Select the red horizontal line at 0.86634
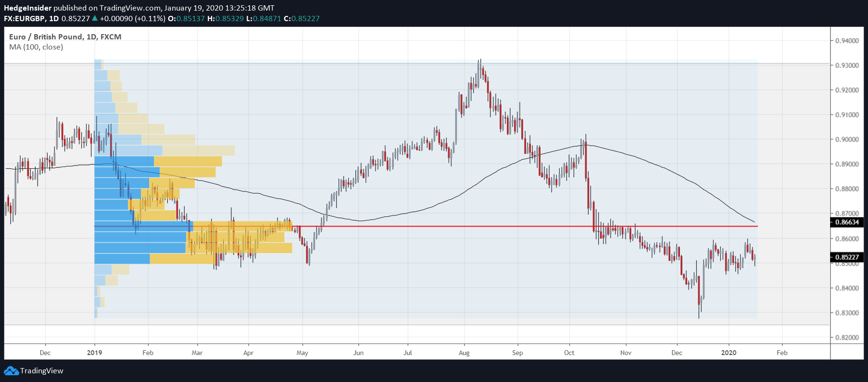The width and height of the screenshot is (868, 382). tap(426, 226)
